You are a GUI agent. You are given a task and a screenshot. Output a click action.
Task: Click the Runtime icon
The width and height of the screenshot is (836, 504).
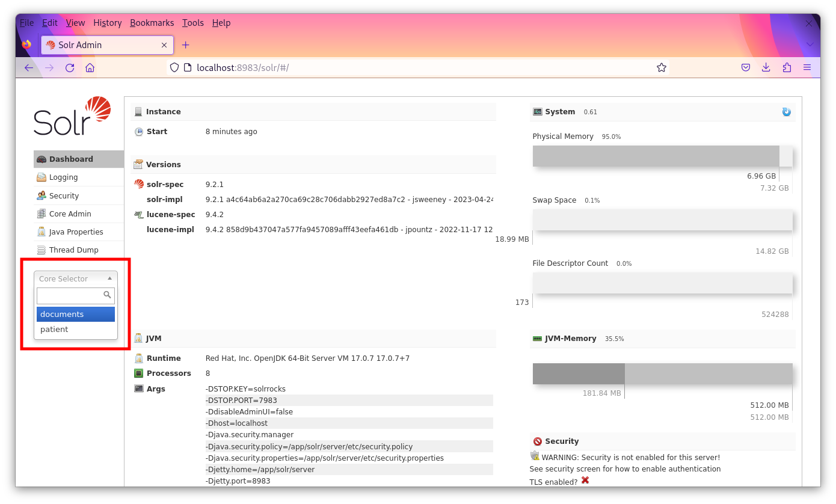click(x=139, y=358)
